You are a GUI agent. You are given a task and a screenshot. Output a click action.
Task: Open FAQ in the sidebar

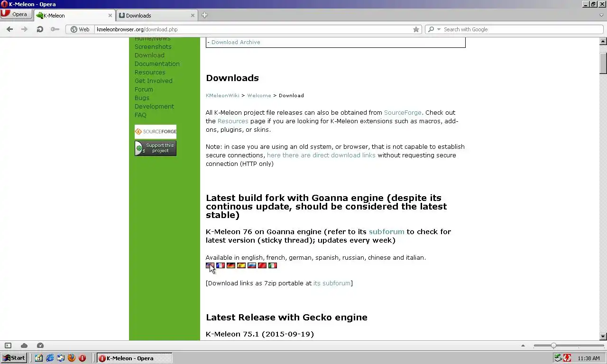pos(140,115)
